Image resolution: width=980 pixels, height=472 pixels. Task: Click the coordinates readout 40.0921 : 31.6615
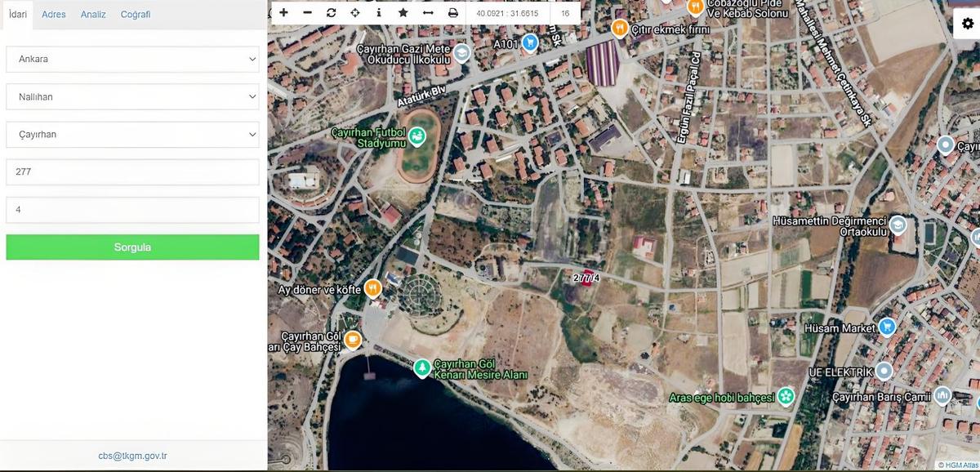pos(507,13)
